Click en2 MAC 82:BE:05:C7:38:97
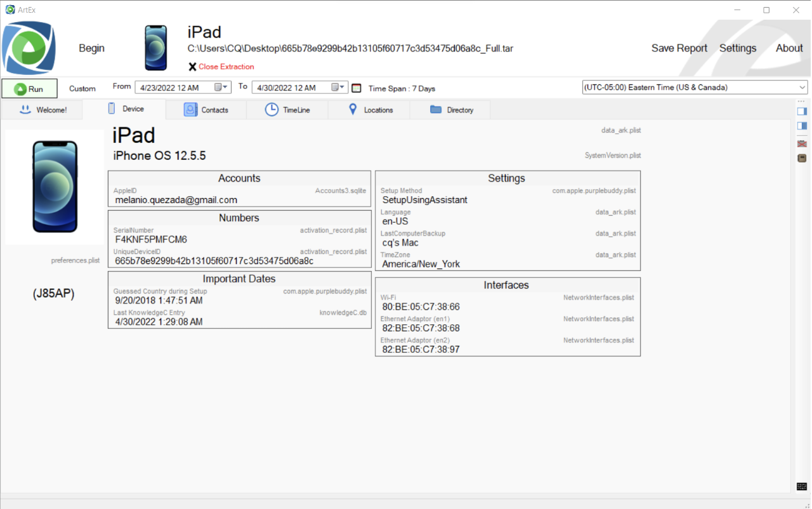This screenshot has height=509, width=812. point(421,350)
